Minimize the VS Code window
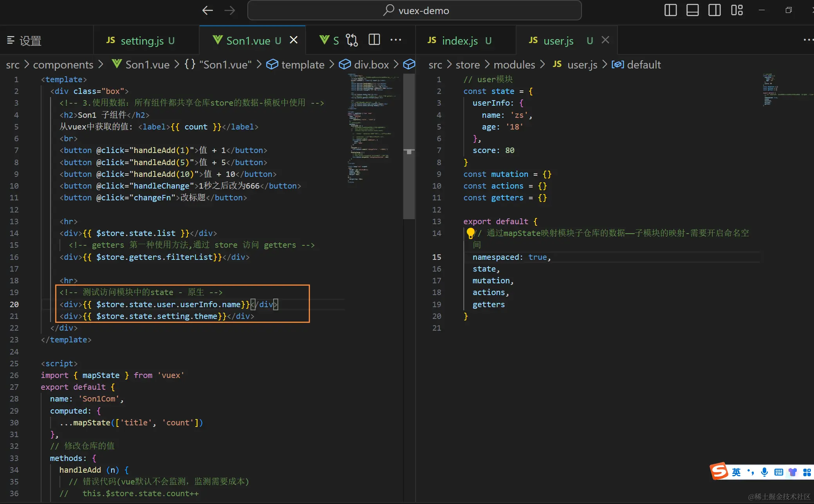Screen dimensions: 814x504 [762, 10]
